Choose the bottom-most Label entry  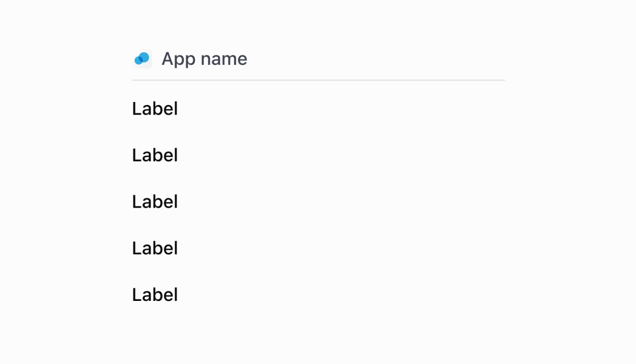click(155, 295)
